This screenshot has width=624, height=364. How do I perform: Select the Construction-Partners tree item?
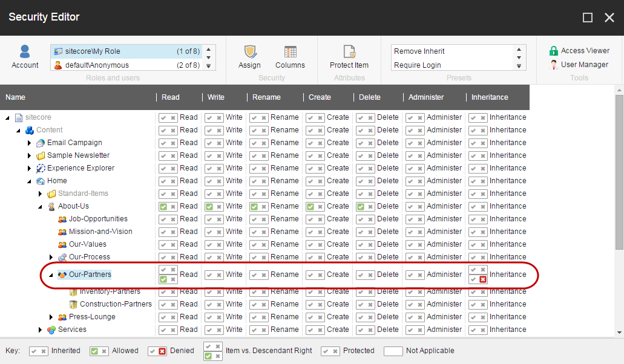pos(116,305)
